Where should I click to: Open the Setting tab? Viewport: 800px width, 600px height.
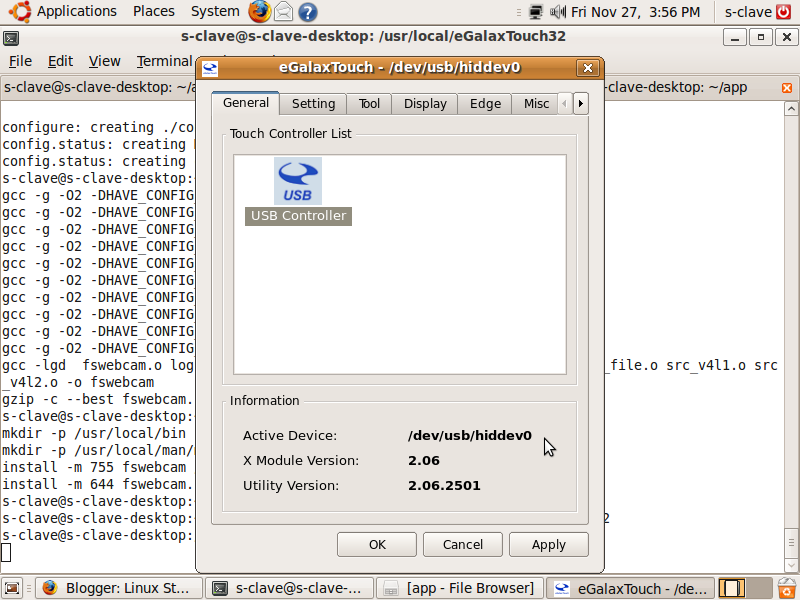click(x=313, y=104)
